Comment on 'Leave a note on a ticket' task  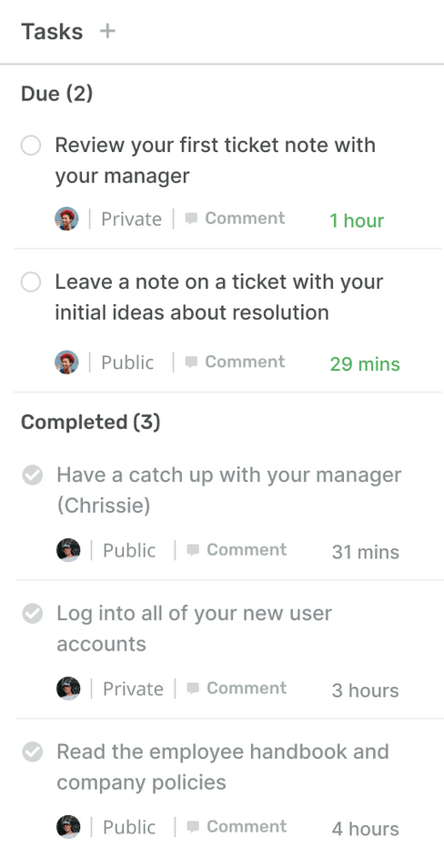(x=235, y=362)
